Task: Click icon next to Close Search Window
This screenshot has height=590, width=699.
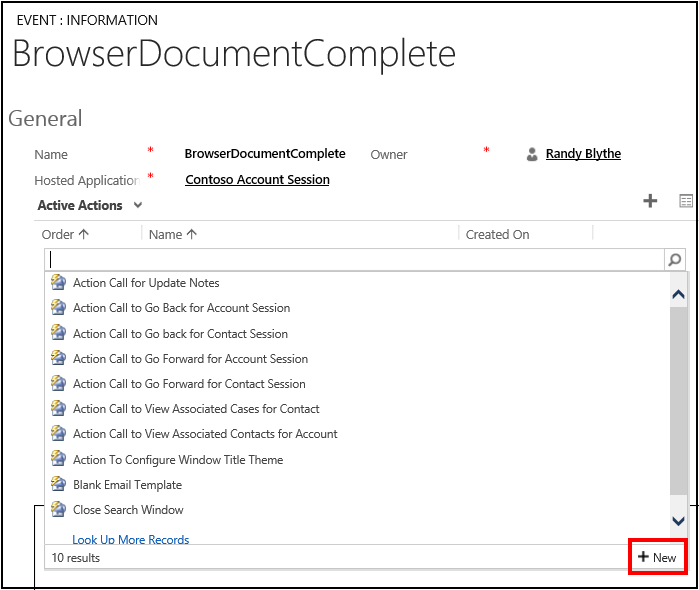Action: click(58, 510)
